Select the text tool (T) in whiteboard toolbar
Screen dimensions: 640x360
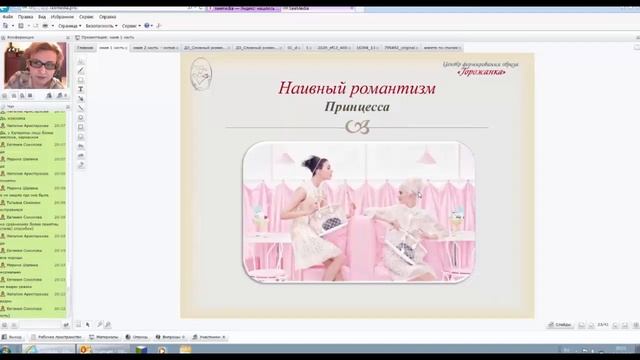[81, 89]
